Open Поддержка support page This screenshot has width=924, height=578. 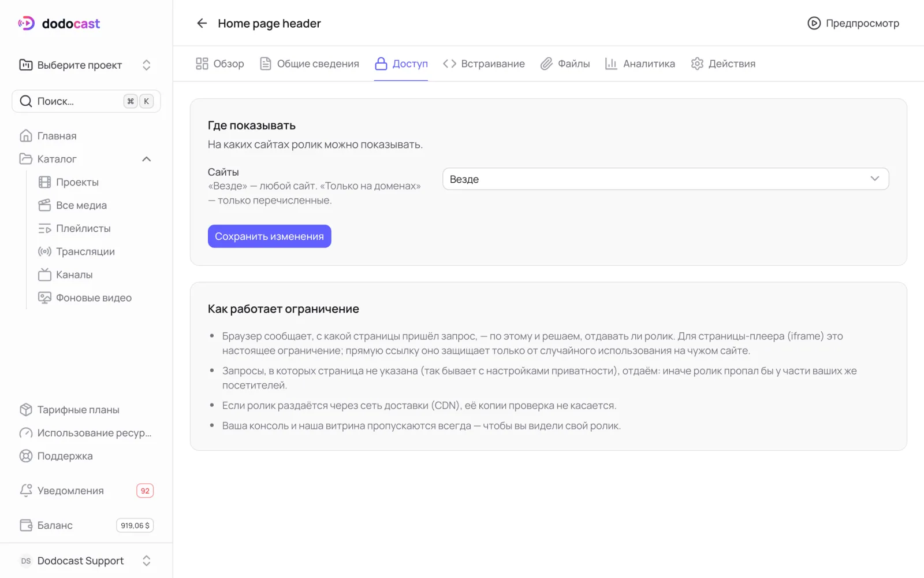pos(86,456)
